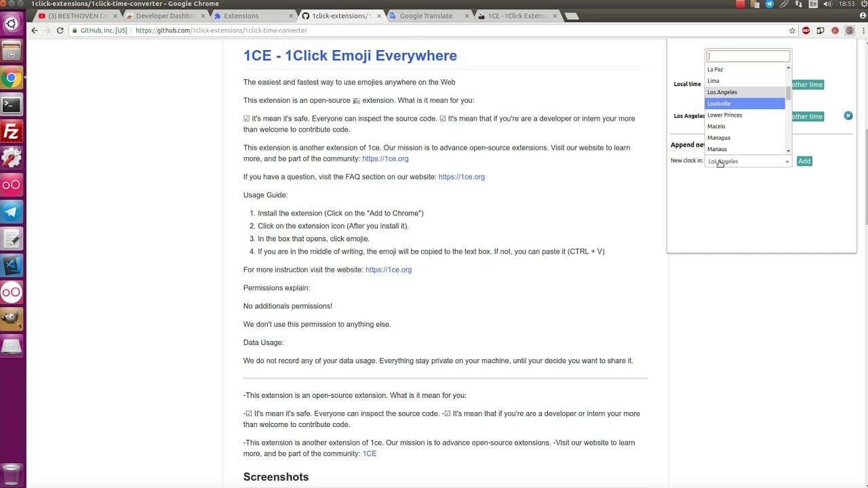This screenshot has height=488, width=868.
Task: Open Trash in launcher
Action: (x=12, y=474)
